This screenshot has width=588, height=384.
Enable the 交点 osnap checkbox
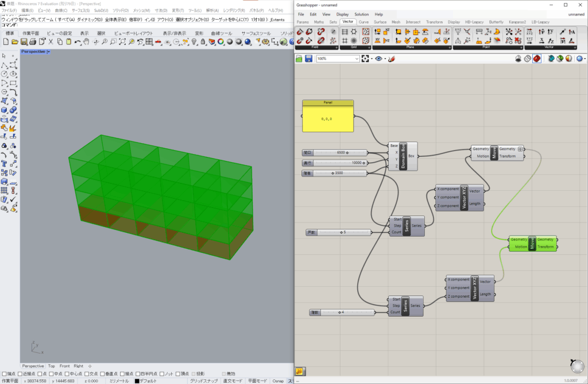pyautogui.click(x=86, y=374)
